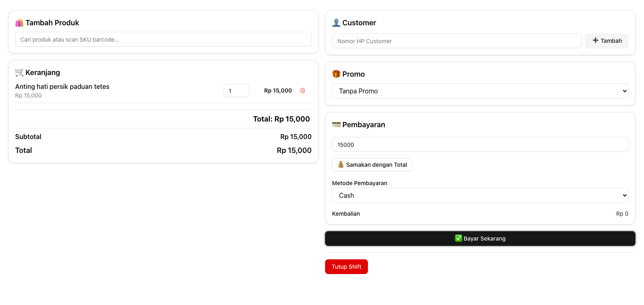The image size is (644, 305).
Task: Click the Kembalian amount Rp 0
Action: pyautogui.click(x=622, y=214)
